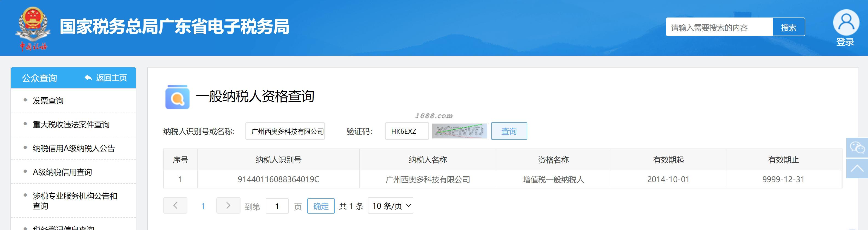868x230 pixels.
Task: Open 纳税信用A级纳税人公告 in the sidebar
Action: (74, 148)
